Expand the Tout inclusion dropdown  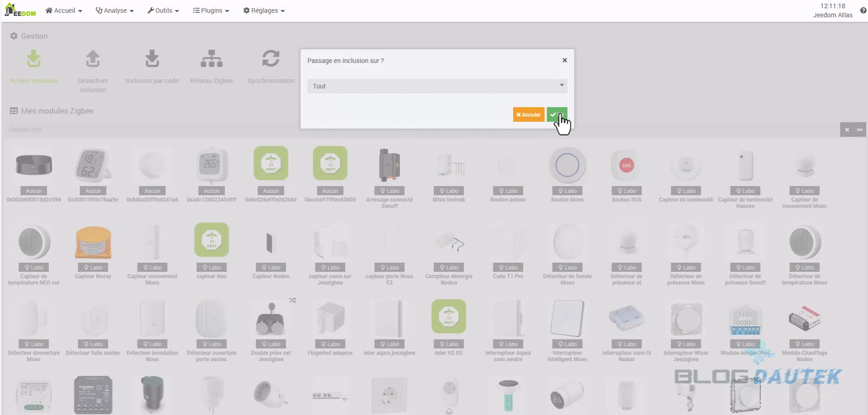(x=437, y=86)
